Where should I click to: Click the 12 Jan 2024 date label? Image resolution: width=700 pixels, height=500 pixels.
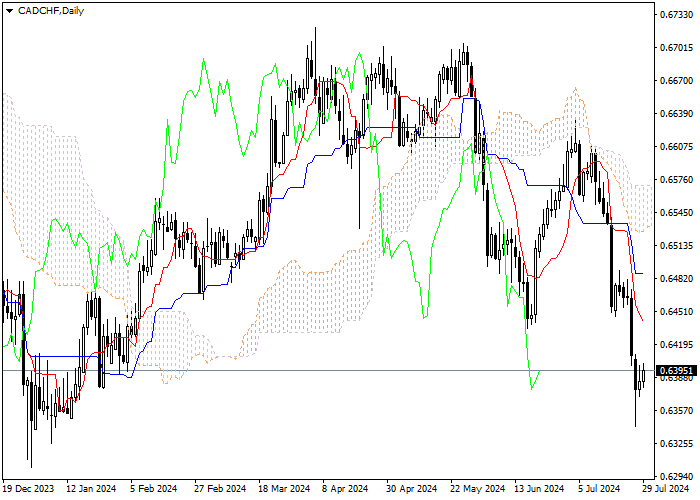click(x=92, y=489)
